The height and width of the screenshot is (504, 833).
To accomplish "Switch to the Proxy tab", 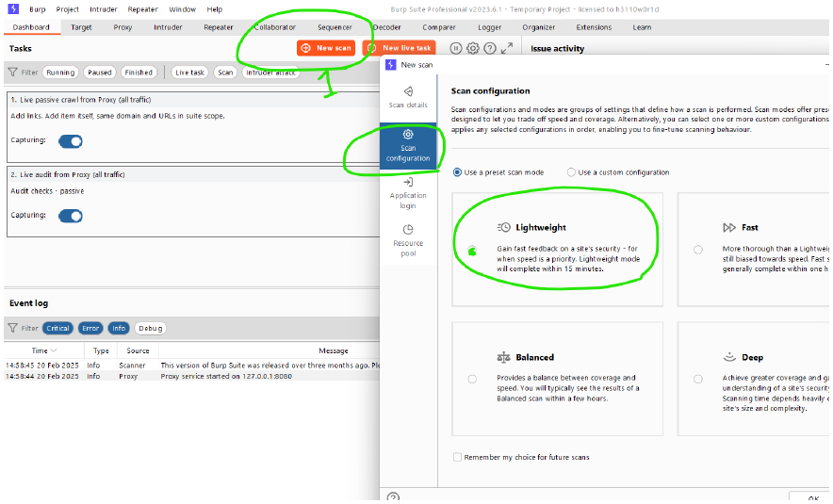I will 122,27.
